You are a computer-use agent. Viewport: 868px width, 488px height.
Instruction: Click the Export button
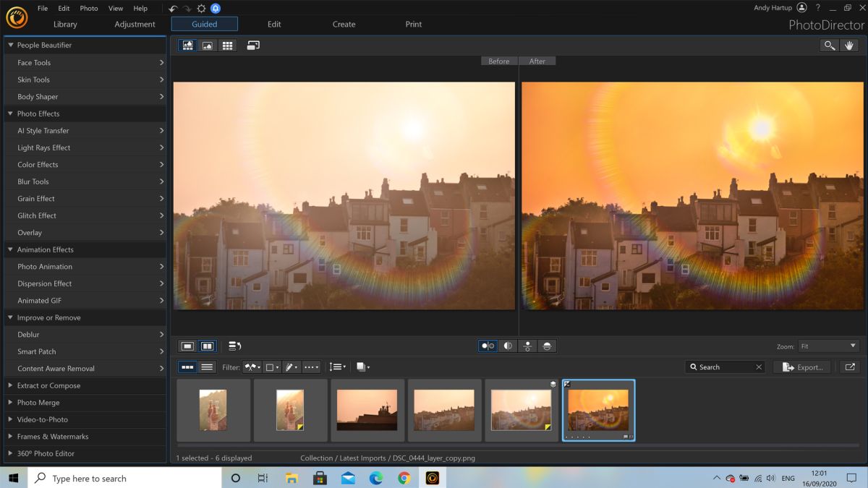(x=802, y=367)
